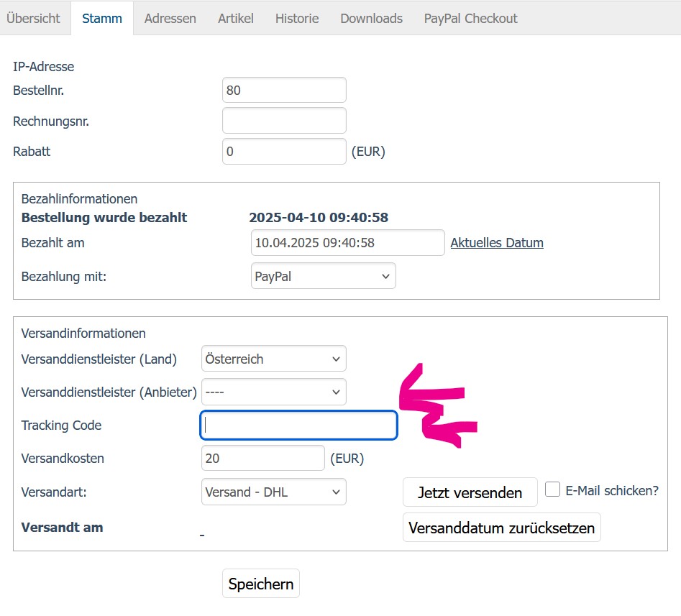The height and width of the screenshot is (616, 681).
Task: Click the Aktuelles Datum link
Action: click(497, 243)
